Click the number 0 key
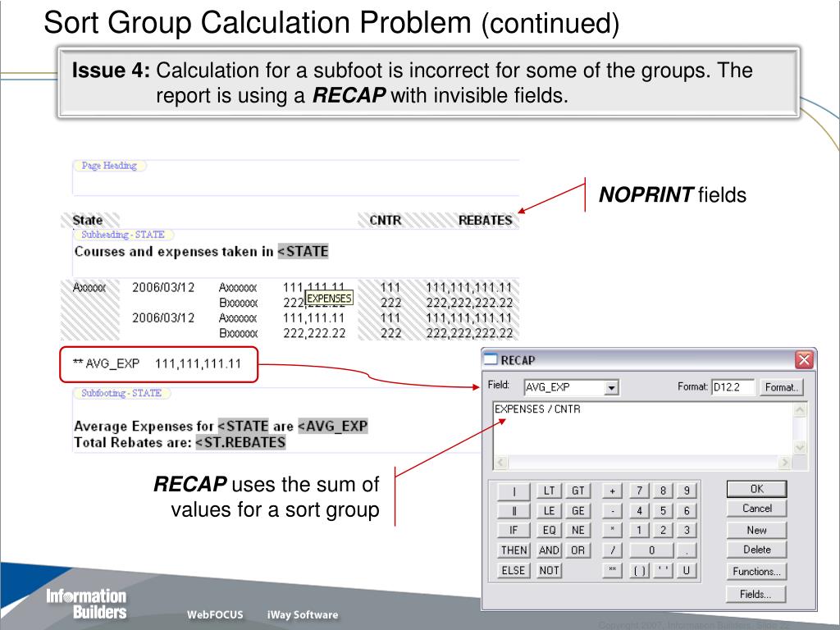Image resolution: width=840 pixels, height=630 pixels. click(651, 550)
